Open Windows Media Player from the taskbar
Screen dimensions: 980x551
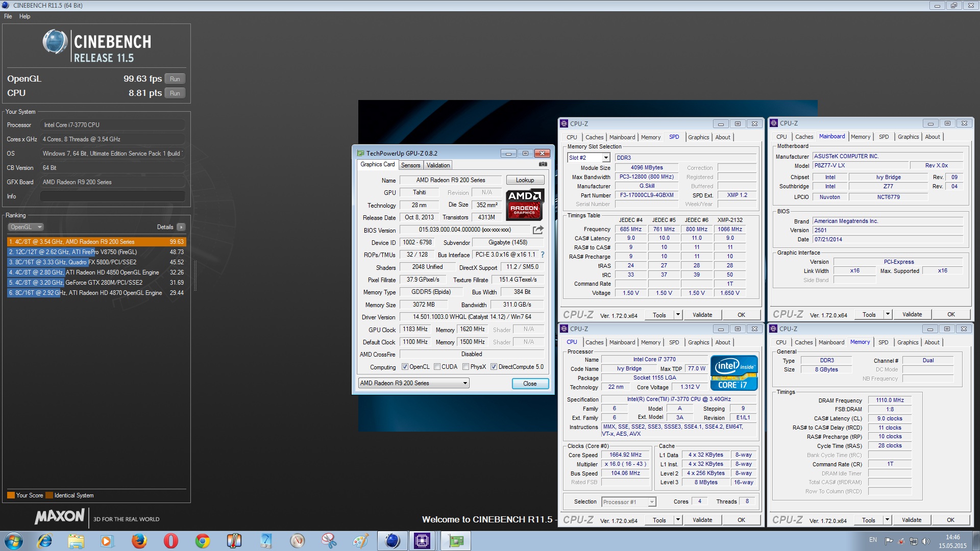[x=107, y=541]
